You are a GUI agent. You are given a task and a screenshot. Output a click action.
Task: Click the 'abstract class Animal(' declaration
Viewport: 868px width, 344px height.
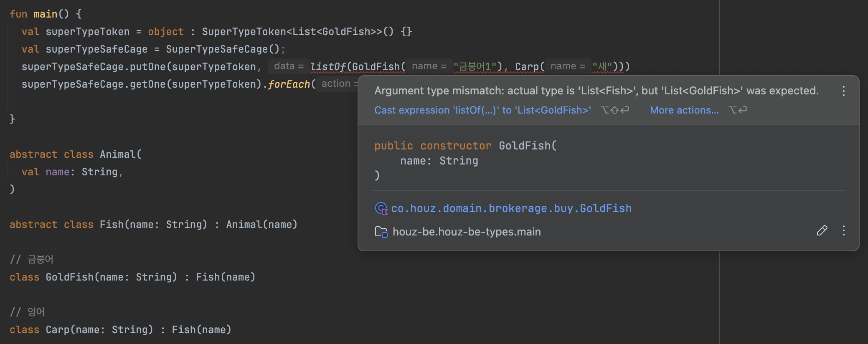click(x=76, y=154)
